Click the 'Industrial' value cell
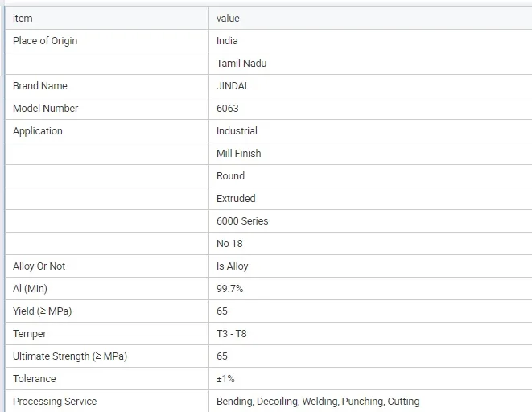The height and width of the screenshot is (412, 532). [237, 130]
